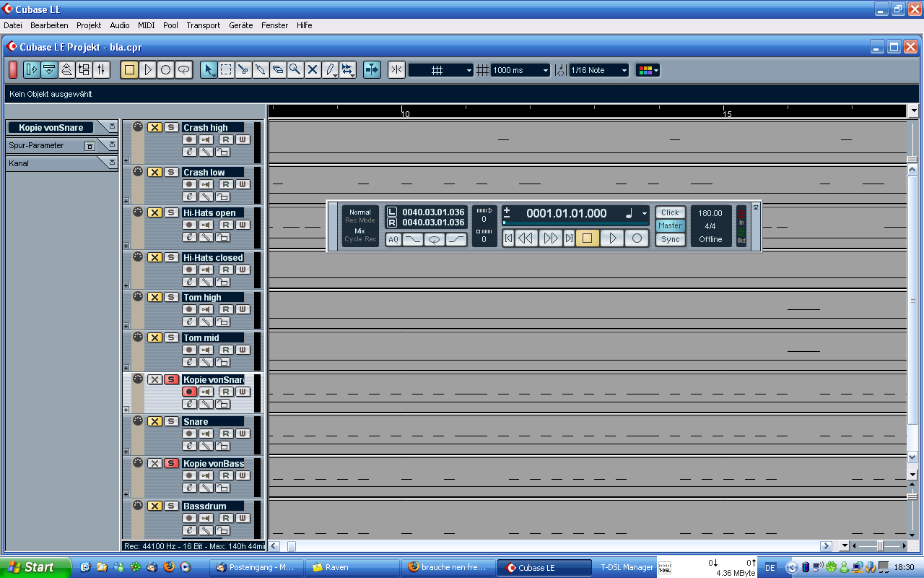Toggle lock icon on Hi-Hats closed track
Image resolution: width=924 pixels, height=578 pixels.
coord(223,282)
